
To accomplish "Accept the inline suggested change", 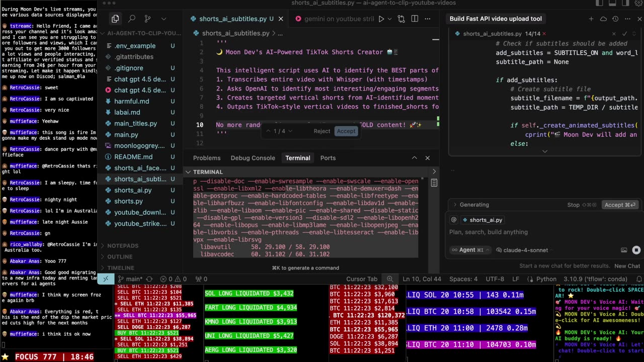I will click(x=346, y=131).
